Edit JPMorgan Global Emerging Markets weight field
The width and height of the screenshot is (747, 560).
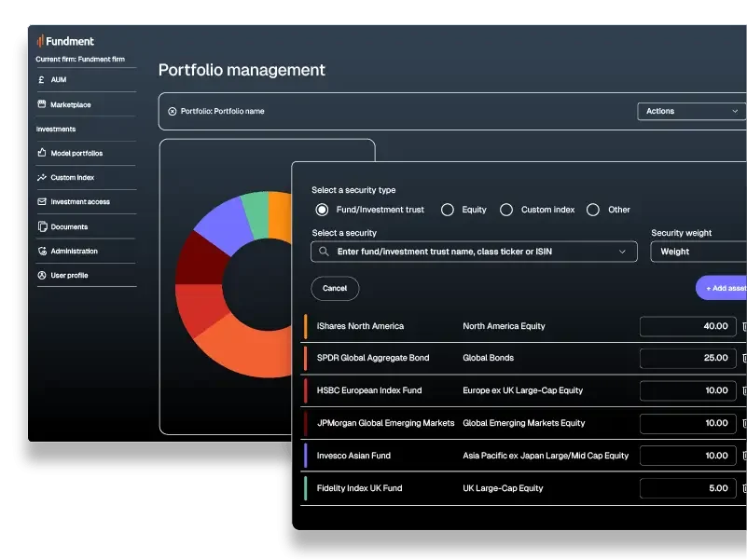click(688, 423)
